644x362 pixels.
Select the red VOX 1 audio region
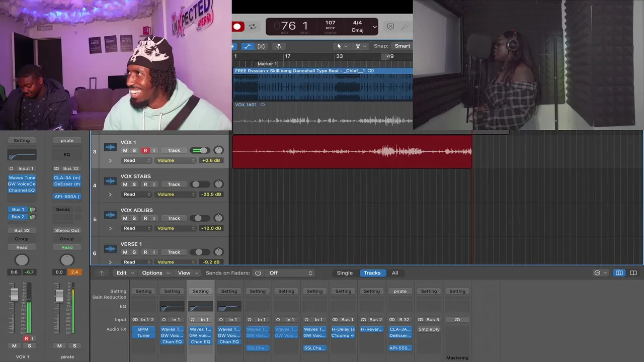352,151
